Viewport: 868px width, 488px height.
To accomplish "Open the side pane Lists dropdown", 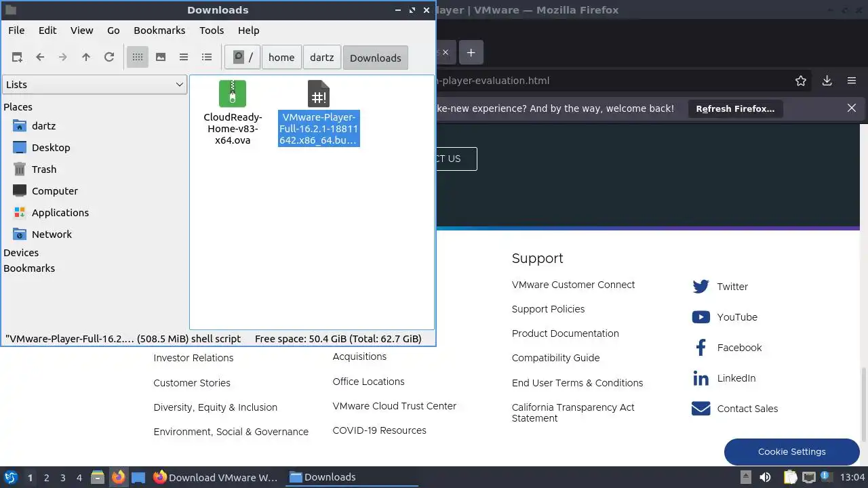I will pos(94,85).
